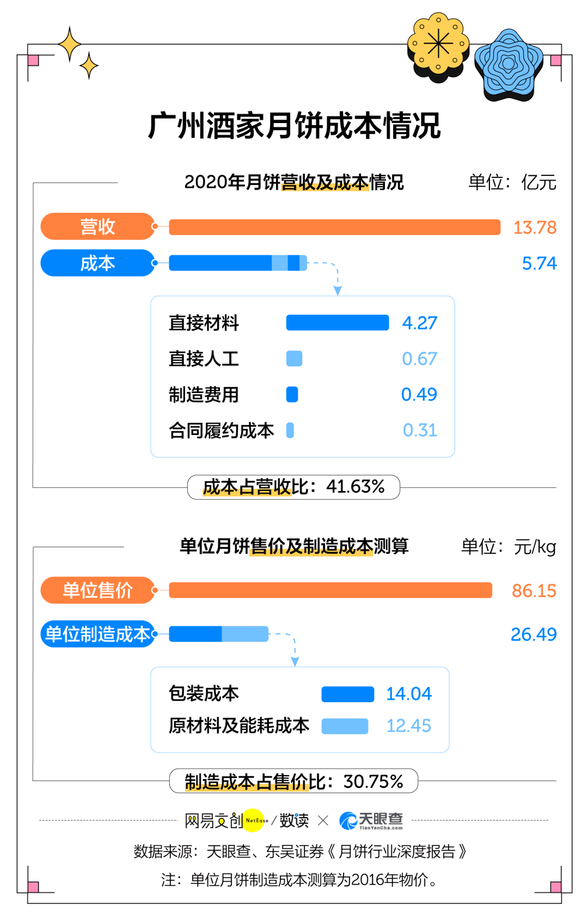Click the large yellow sparkle star
The width and height of the screenshot is (588, 919).
(70, 44)
